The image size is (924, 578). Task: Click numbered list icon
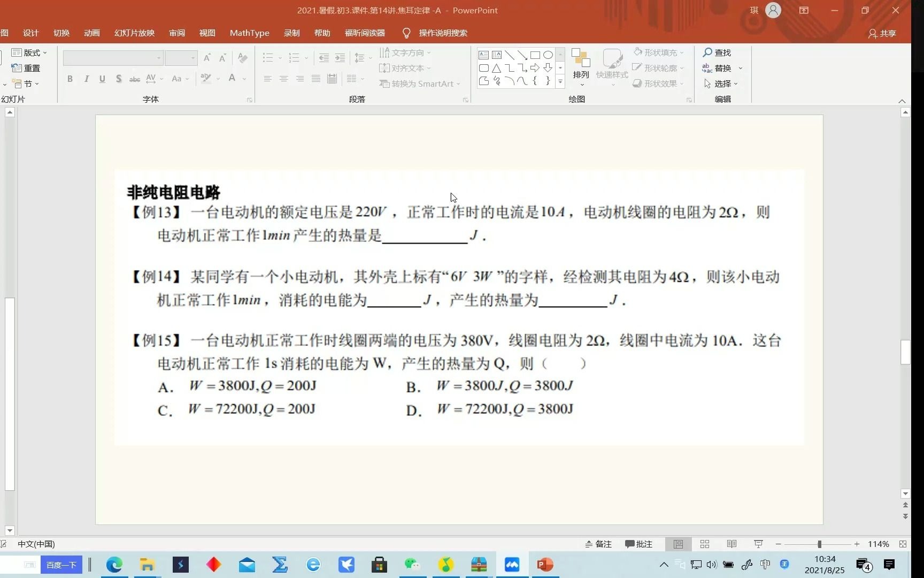click(x=294, y=58)
